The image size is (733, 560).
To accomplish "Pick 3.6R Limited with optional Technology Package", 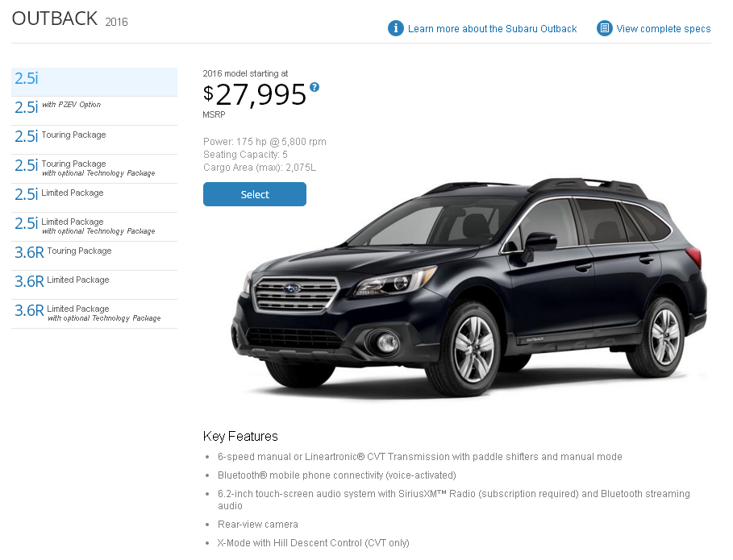I will point(94,313).
